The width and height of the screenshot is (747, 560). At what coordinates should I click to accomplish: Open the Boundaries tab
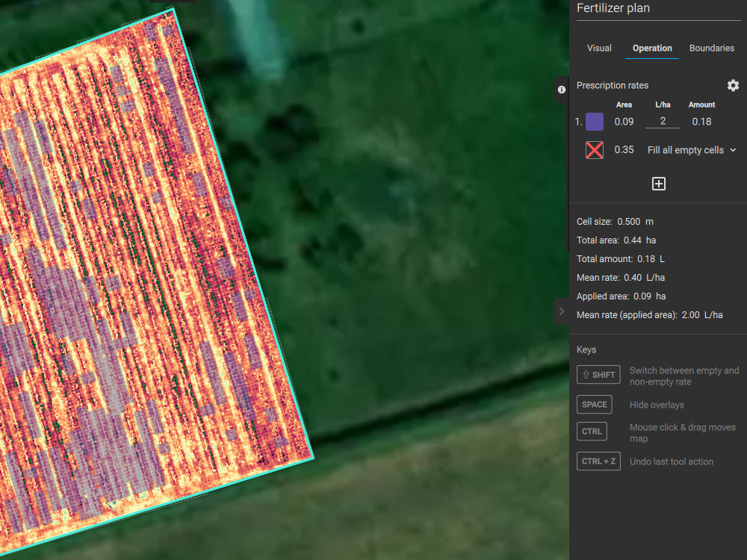711,48
